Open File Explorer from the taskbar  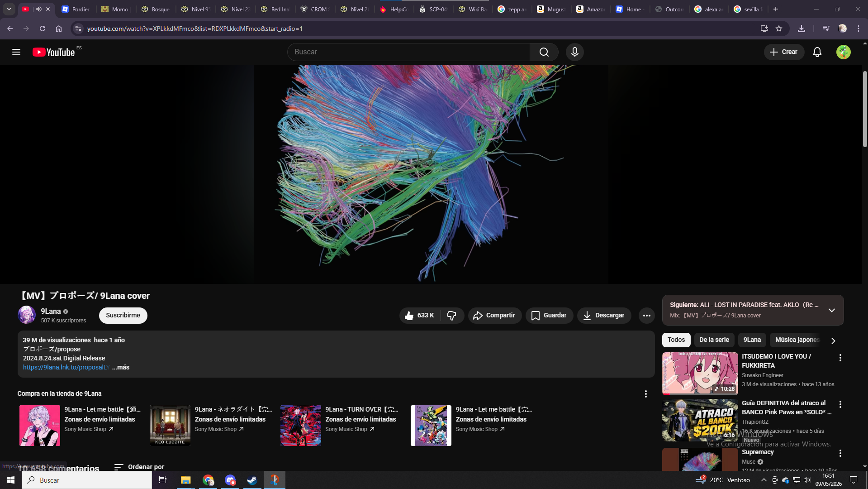(185, 480)
